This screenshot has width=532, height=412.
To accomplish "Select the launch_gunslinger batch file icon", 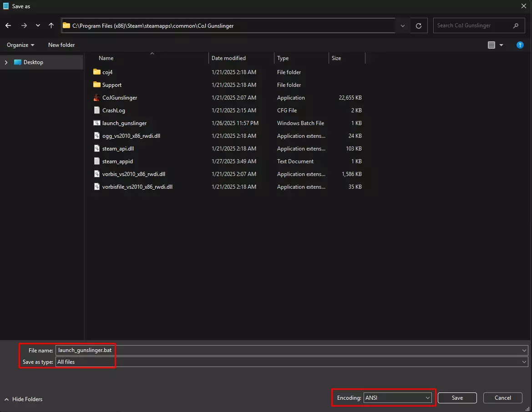I will point(96,123).
